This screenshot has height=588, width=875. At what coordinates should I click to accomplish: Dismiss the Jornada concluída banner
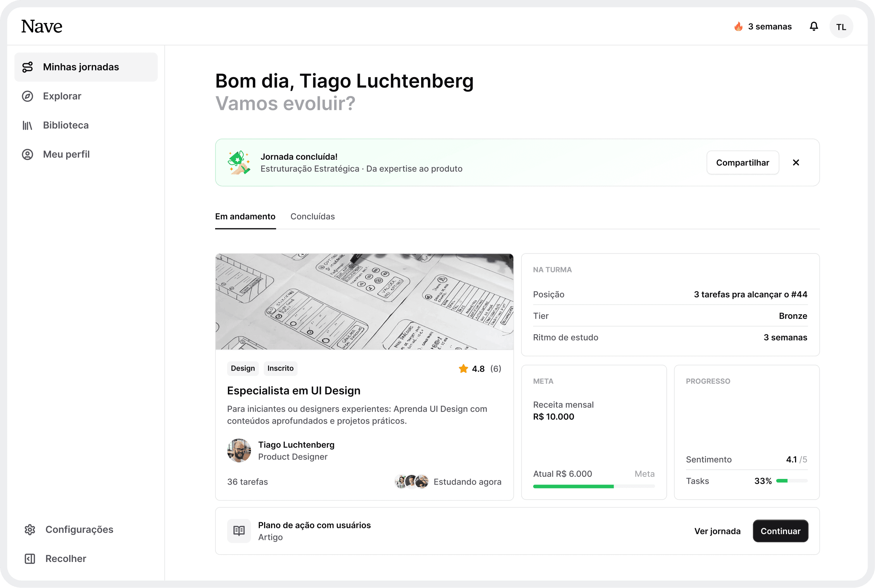pos(796,162)
